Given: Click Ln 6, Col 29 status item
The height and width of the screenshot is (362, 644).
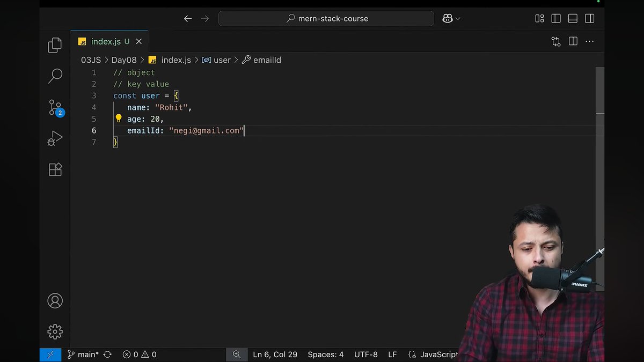Looking at the screenshot, I should click(275, 354).
